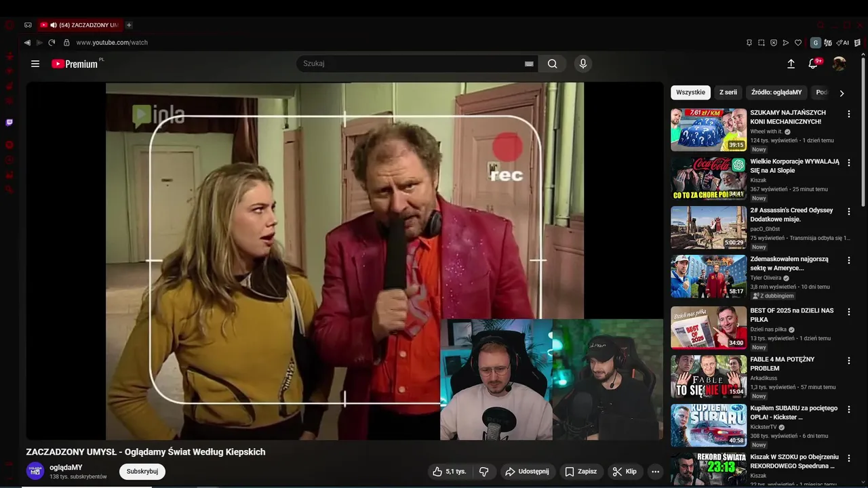868x488 pixels.
Task: Open FABLE 4 MA POTĘŻNY PROBLEM title
Action: (782, 363)
